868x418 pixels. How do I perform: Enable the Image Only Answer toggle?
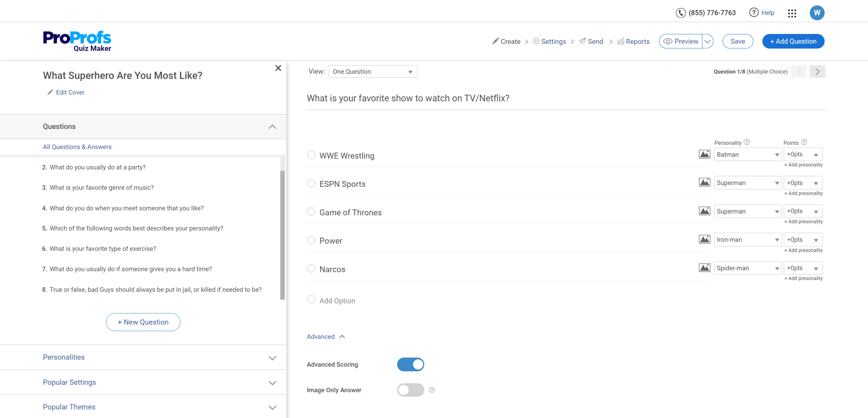(x=410, y=390)
